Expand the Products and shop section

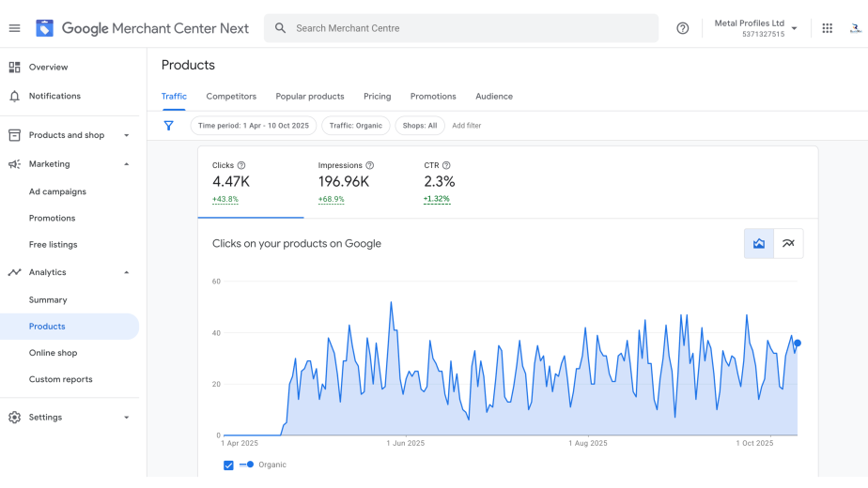(127, 135)
